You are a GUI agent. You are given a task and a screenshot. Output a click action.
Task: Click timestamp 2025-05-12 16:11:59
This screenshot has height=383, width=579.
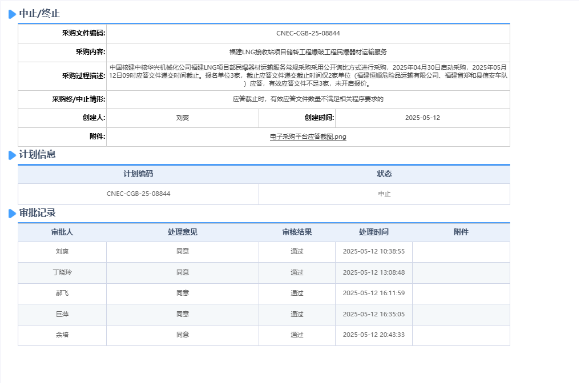coord(374,293)
